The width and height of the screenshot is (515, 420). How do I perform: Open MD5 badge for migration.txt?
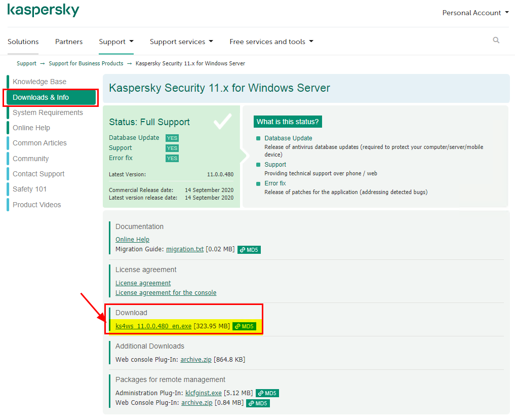click(249, 250)
